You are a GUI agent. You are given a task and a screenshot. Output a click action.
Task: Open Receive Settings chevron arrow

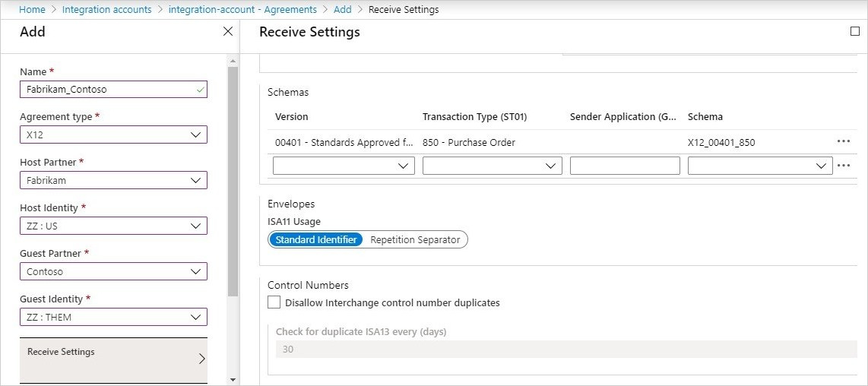(201, 359)
